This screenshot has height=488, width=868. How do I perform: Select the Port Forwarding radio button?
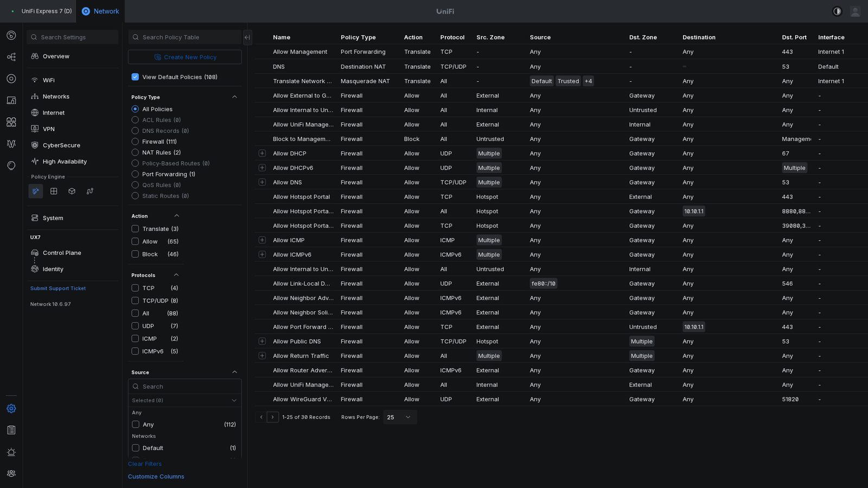point(135,174)
